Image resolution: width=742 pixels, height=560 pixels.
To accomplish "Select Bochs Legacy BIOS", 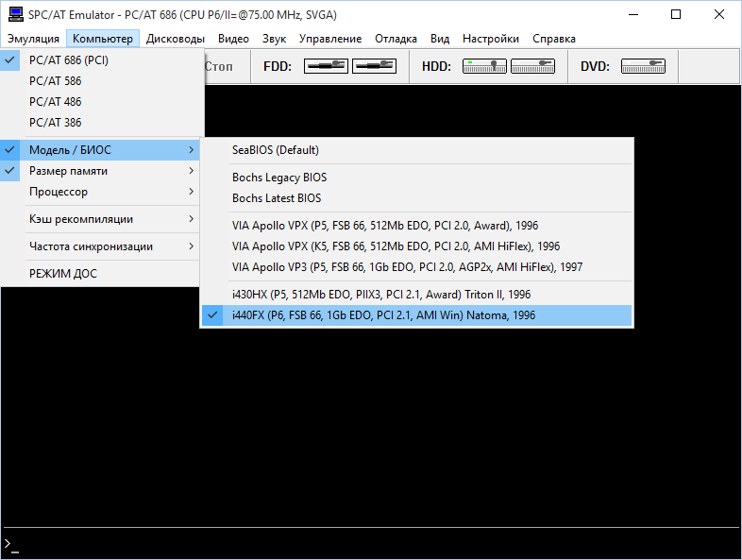I will coord(417,178).
